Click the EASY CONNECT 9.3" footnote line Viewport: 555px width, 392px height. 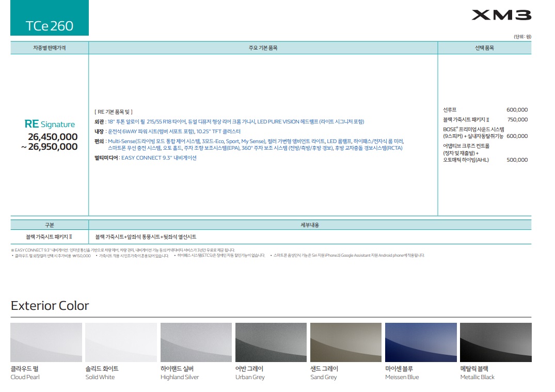[x=123, y=250]
